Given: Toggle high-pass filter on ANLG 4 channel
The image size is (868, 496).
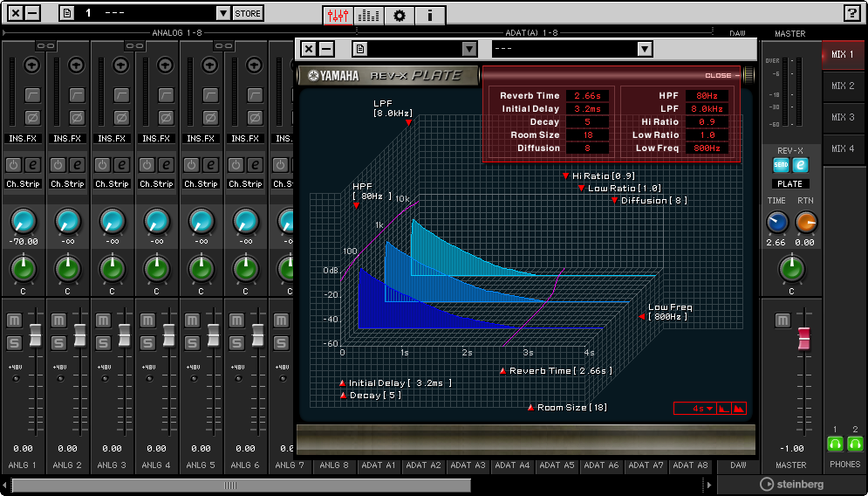Looking at the screenshot, I should click(x=166, y=95).
